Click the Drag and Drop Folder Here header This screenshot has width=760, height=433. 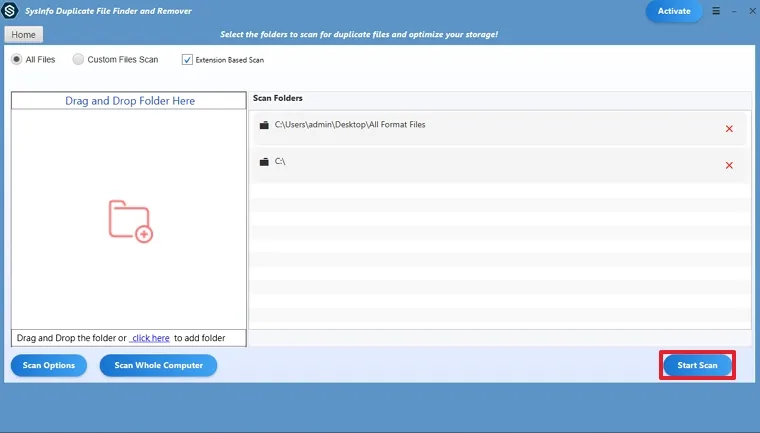(x=129, y=101)
